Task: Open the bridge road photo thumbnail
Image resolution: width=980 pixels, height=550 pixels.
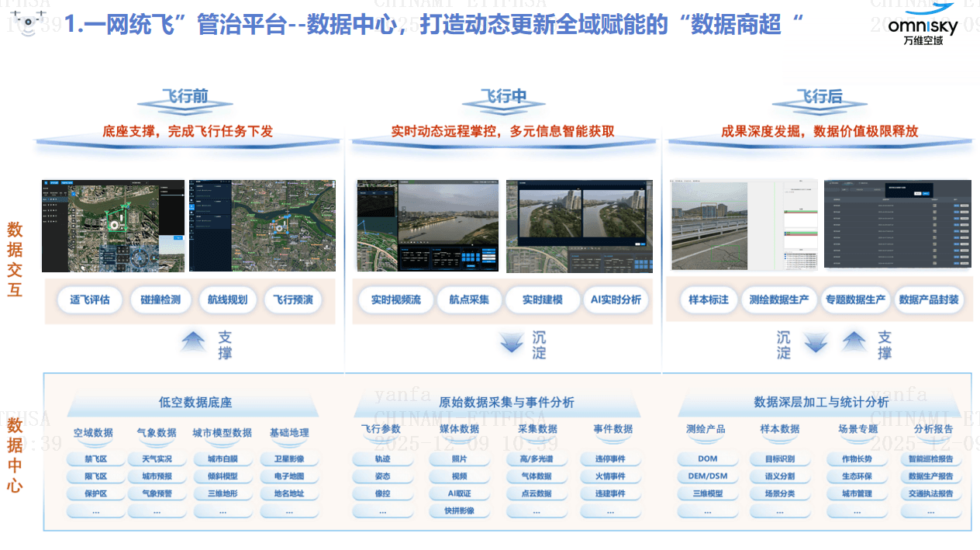Action: pos(709,226)
